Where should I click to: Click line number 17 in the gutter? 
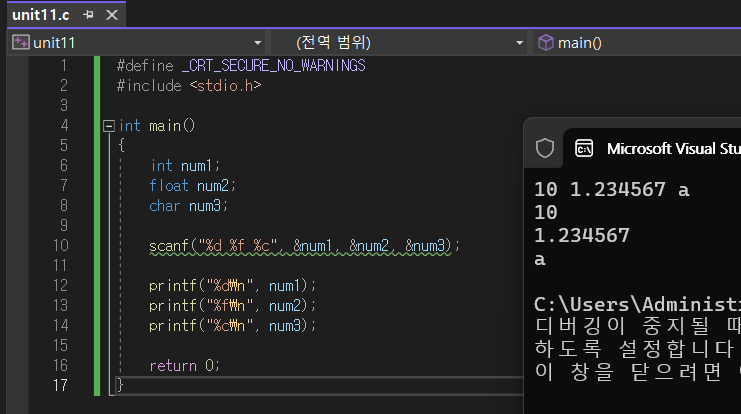pos(60,385)
